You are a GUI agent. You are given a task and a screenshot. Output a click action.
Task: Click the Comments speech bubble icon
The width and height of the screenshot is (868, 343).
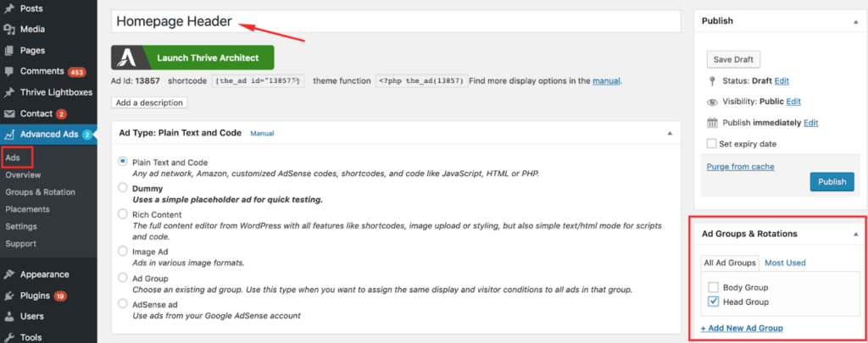click(8, 71)
